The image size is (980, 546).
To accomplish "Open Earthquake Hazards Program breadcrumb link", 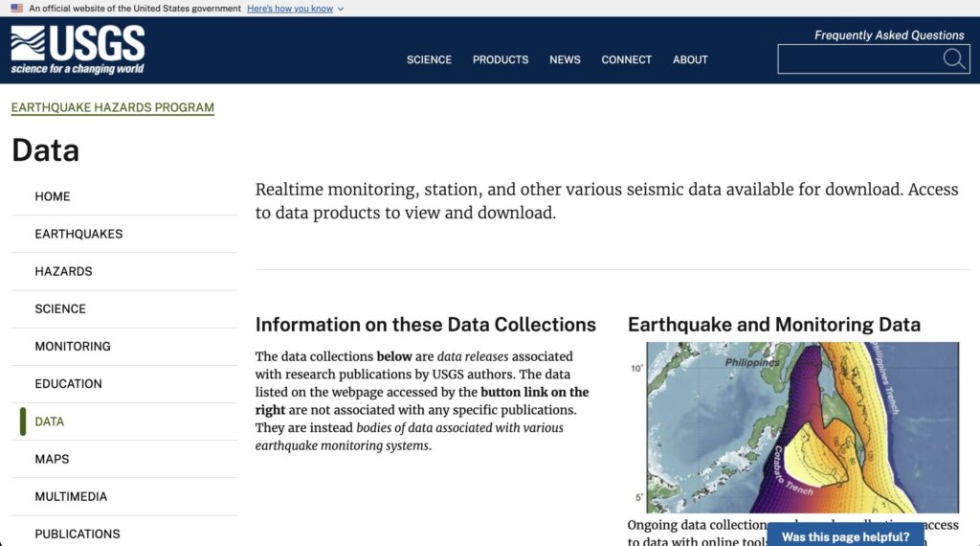I will pyautogui.click(x=113, y=107).
